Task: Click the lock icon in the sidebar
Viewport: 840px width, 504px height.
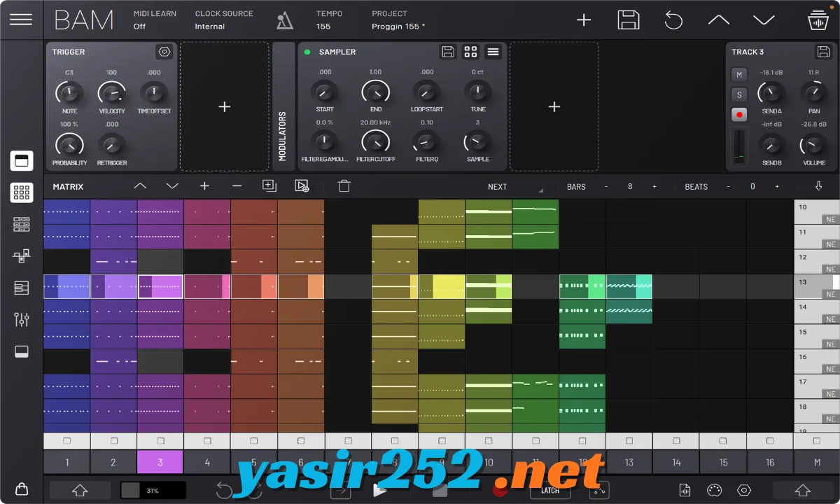Action: (21, 489)
